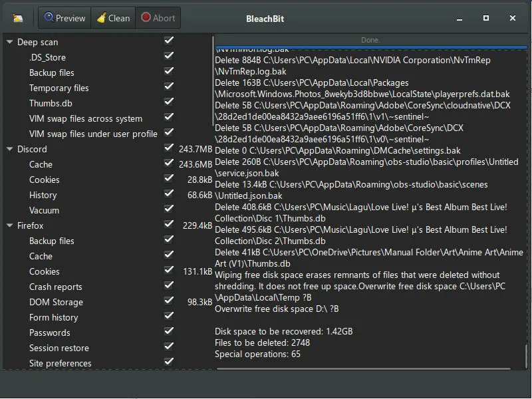
Task: Select the Discord Vacuum item
Action: point(44,210)
